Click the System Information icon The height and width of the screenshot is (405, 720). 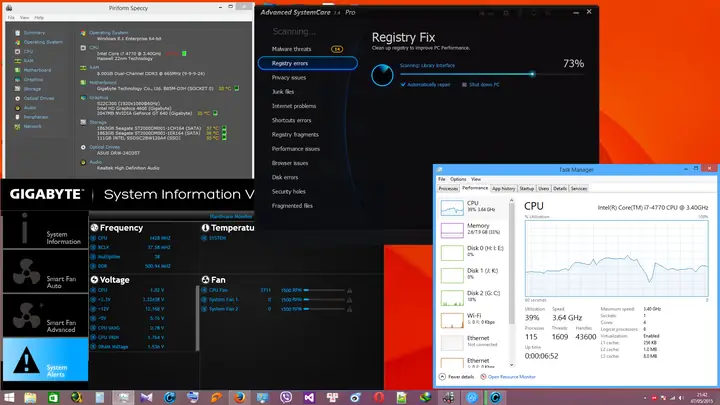(x=25, y=229)
